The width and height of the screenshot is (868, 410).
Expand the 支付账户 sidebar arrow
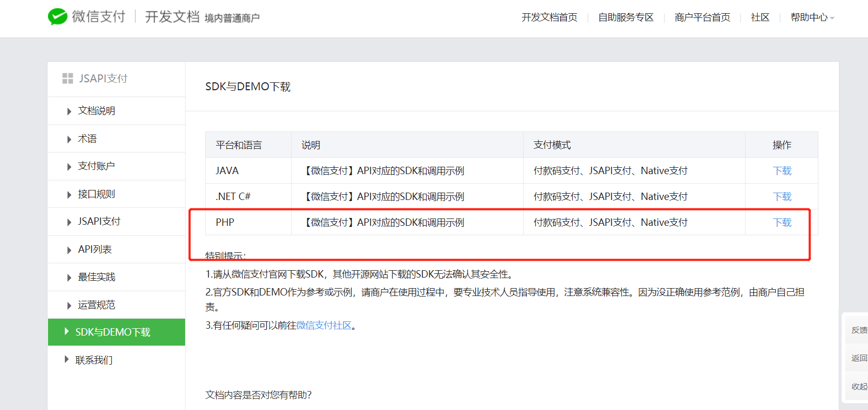69,167
